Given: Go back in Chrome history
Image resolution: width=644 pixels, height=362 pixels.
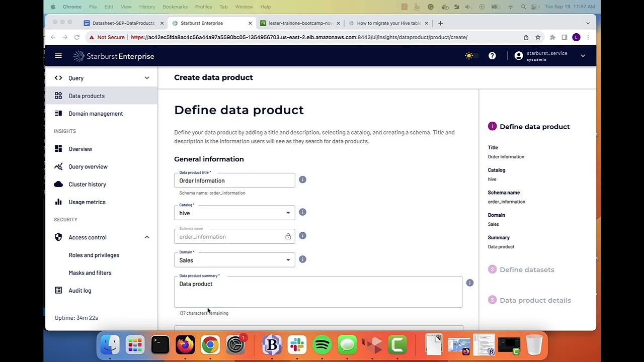Looking at the screenshot, I should pos(53,37).
